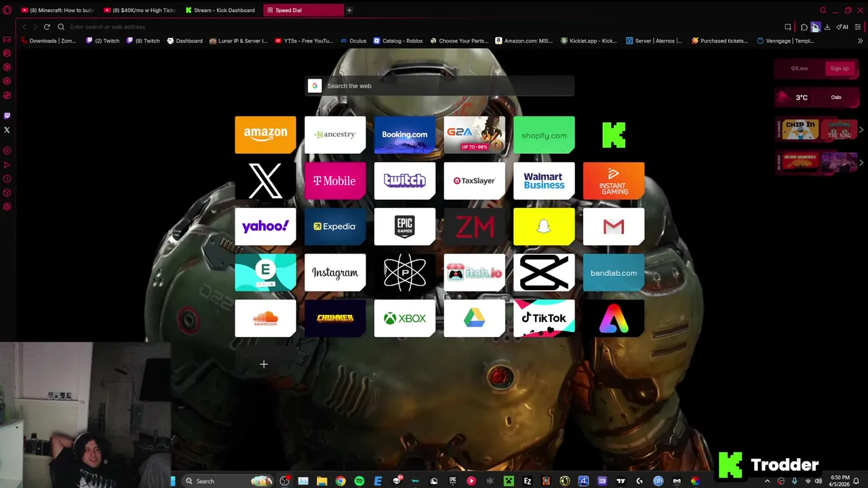Open the Windows taskbar Search box
The width and height of the screenshot is (868, 488).
click(x=227, y=481)
